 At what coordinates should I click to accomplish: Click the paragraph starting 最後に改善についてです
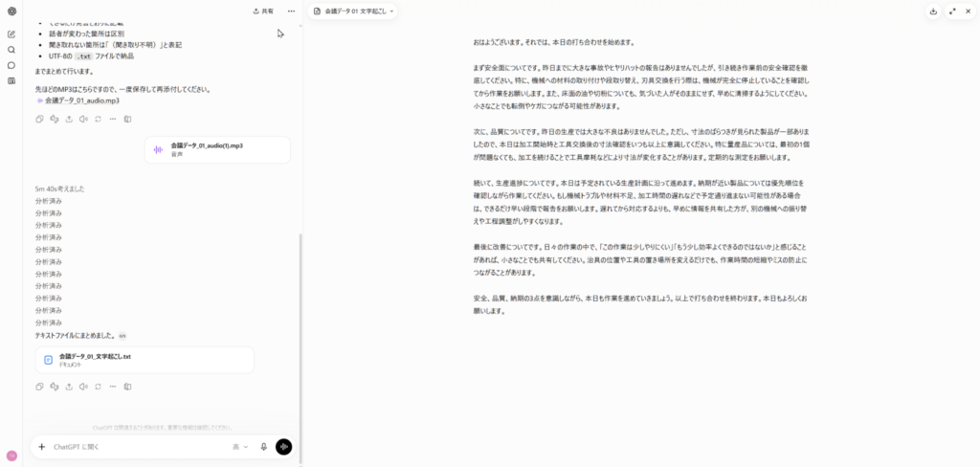640,259
